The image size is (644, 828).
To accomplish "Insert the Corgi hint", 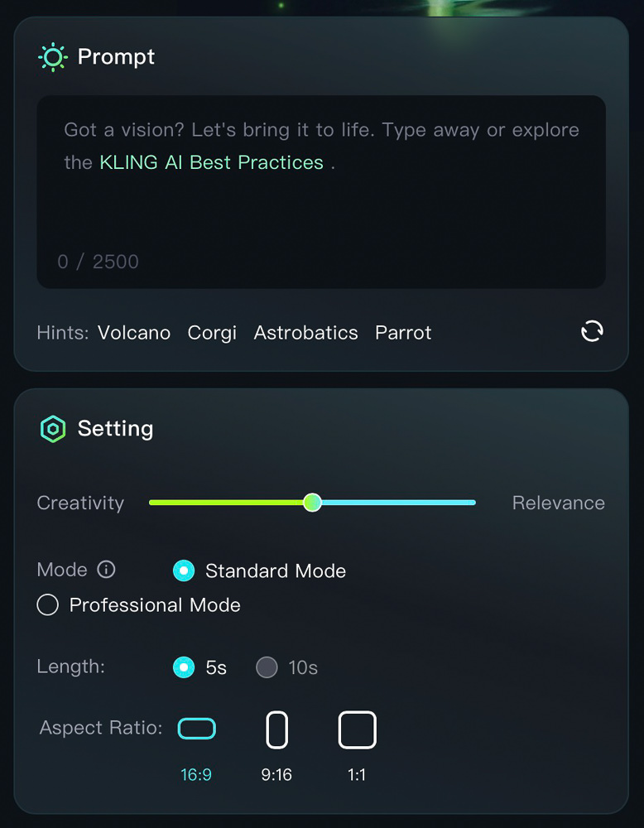I will (212, 333).
